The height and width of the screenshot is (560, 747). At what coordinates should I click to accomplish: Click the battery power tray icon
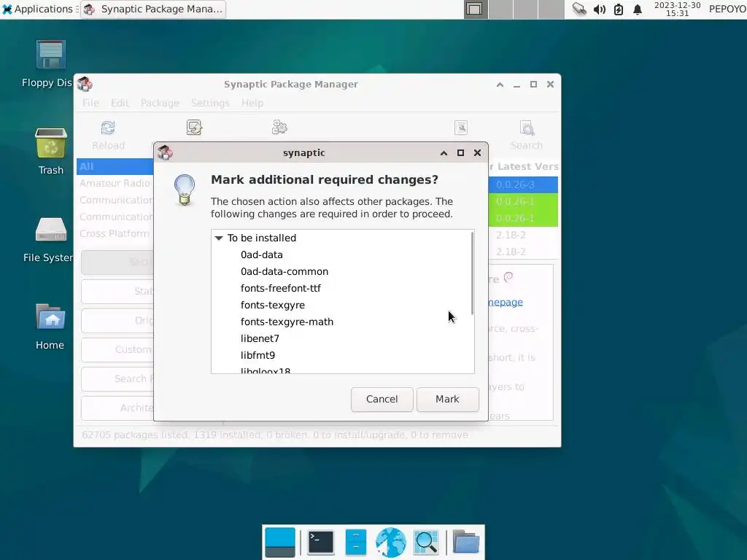pos(619,9)
